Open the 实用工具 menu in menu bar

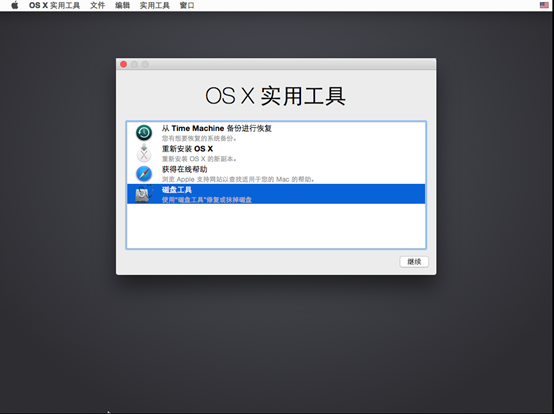[154, 5]
